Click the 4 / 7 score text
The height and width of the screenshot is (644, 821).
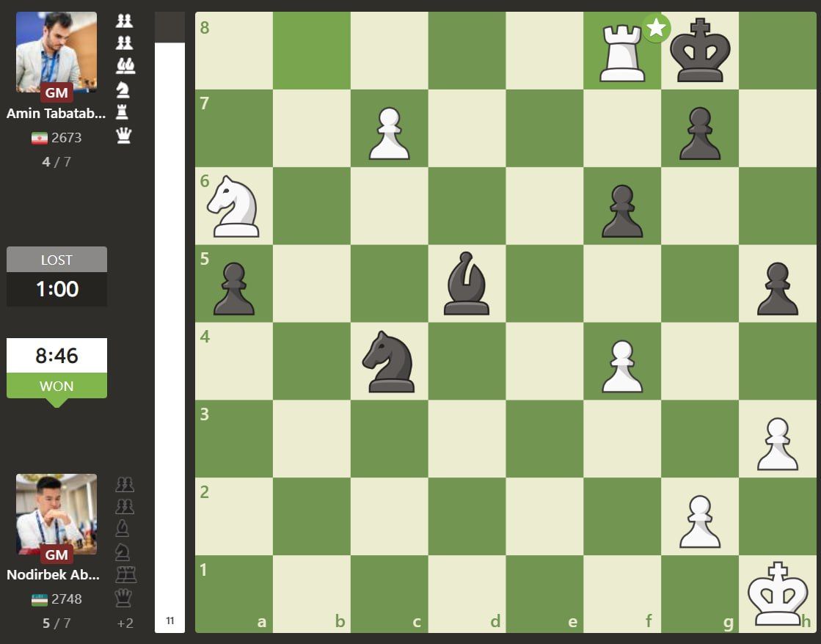(x=56, y=162)
